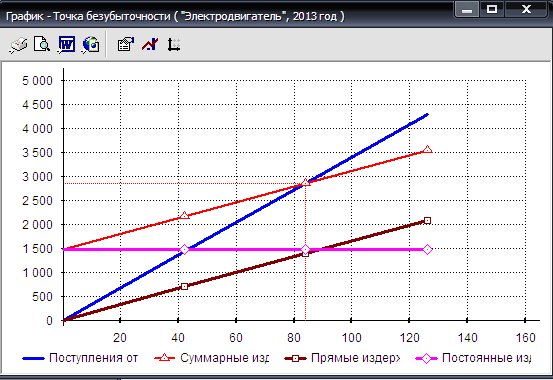Click the y-axis label "4 000"

[x=37, y=129]
